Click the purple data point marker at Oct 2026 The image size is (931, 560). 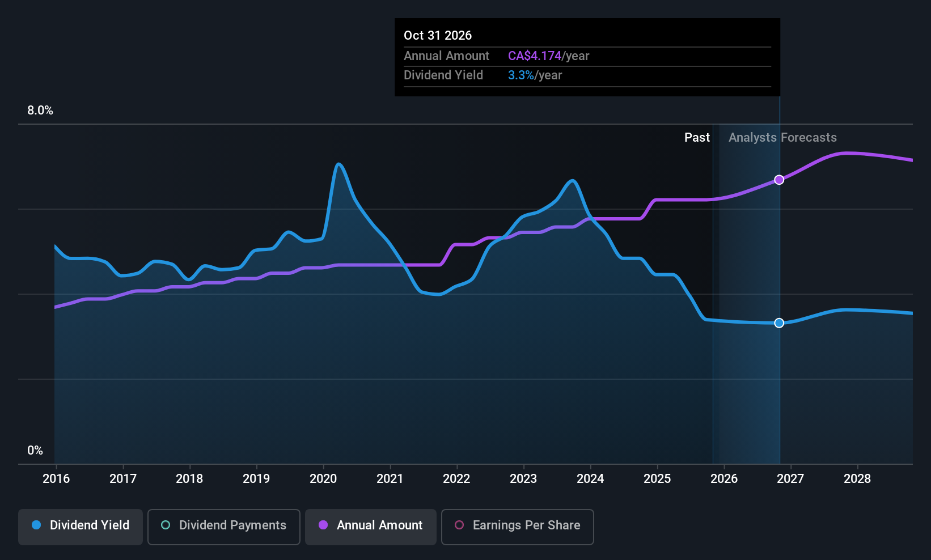click(779, 180)
